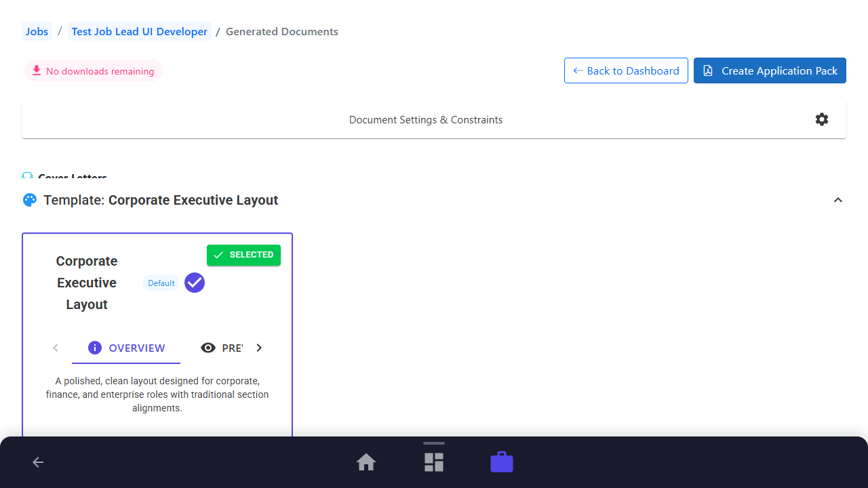Click Back to Dashboard button
Screen dimensions: 868x488
(626, 70)
